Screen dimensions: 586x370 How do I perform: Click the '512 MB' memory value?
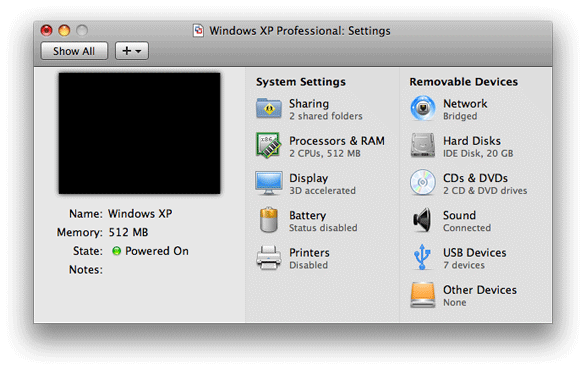pos(128,232)
